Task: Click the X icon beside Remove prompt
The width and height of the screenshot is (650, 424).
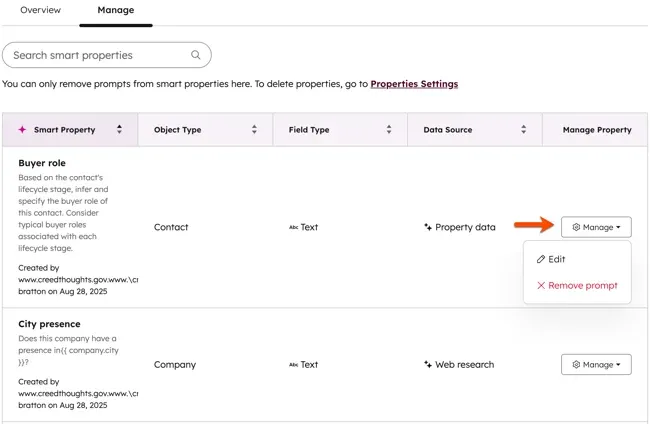Action: pyautogui.click(x=541, y=286)
